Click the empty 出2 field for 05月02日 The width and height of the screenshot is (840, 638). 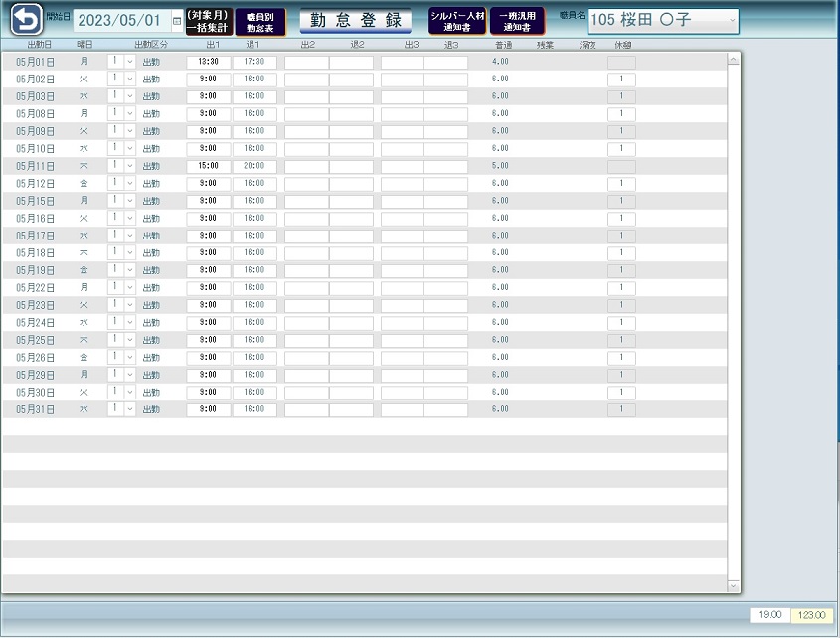(306, 79)
